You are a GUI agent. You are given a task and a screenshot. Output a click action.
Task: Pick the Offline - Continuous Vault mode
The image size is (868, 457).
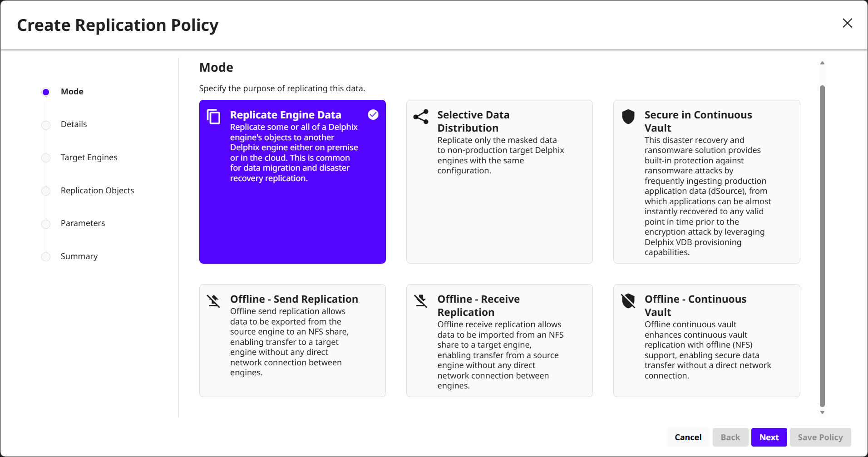click(x=706, y=340)
